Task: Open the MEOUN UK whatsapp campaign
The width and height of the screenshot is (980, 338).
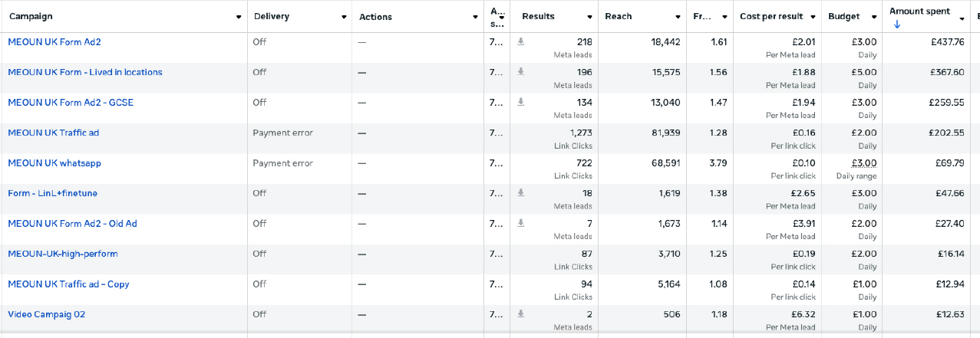Action: (x=54, y=162)
